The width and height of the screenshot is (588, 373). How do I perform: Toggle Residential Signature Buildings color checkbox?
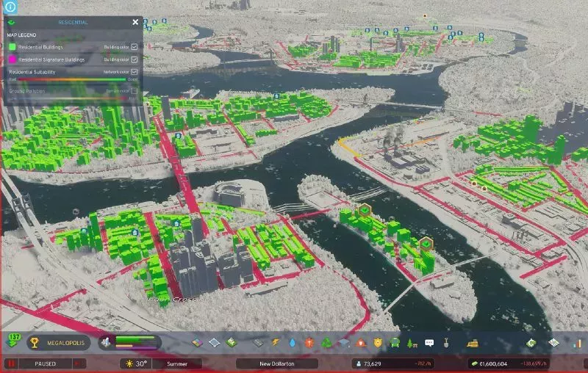[134, 59]
